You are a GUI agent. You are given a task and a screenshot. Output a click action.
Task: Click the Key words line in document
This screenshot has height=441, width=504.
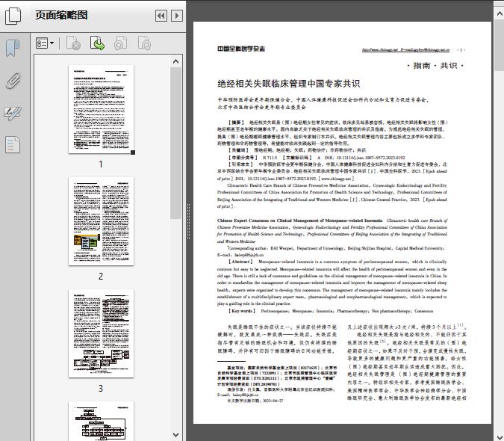click(331, 311)
